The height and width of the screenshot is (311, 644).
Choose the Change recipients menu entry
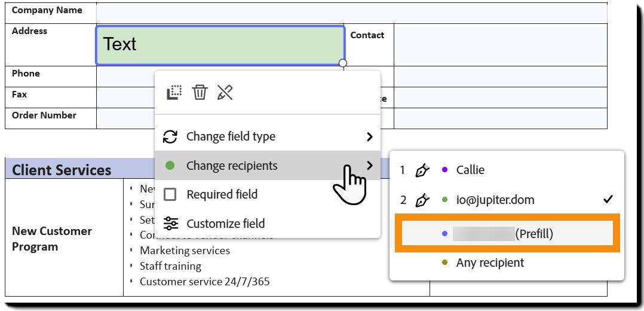(232, 166)
